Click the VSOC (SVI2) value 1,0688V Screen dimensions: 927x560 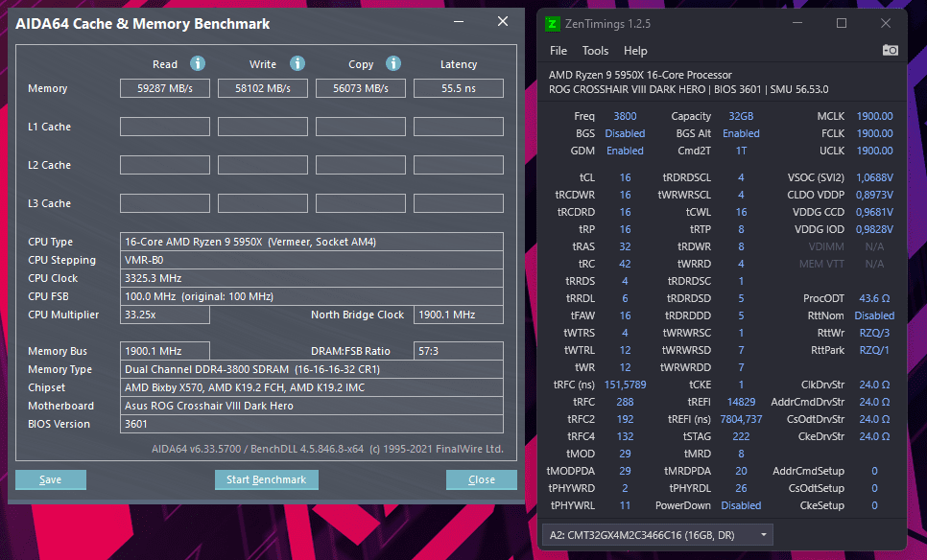click(x=874, y=177)
